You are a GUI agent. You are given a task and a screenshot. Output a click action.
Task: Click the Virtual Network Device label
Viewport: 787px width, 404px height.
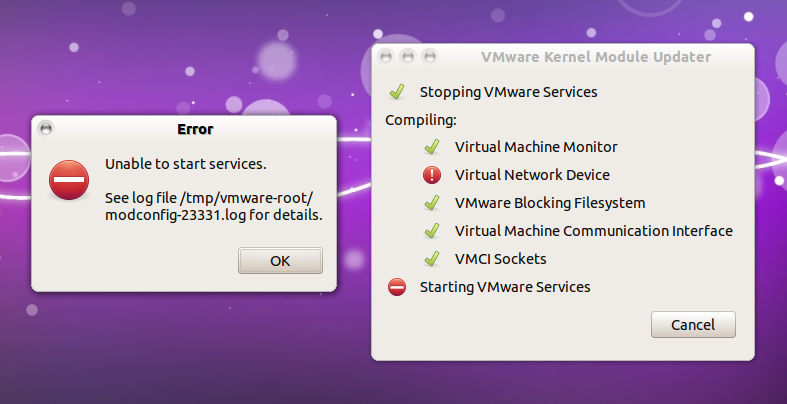click(x=532, y=175)
